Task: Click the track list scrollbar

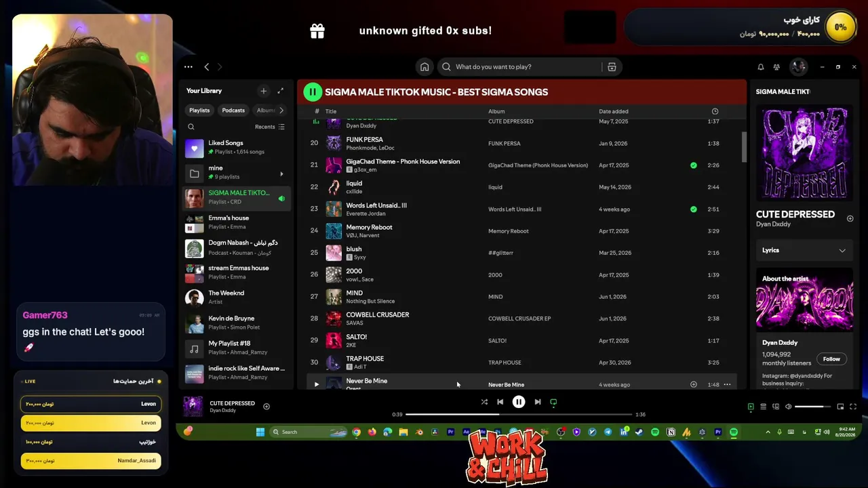Action: 743,147
